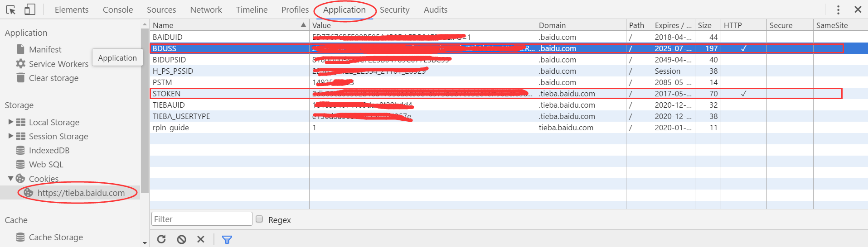The width and height of the screenshot is (868, 247).
Task: Switch to the Elements tab
Action: click(x=72, y=9)
